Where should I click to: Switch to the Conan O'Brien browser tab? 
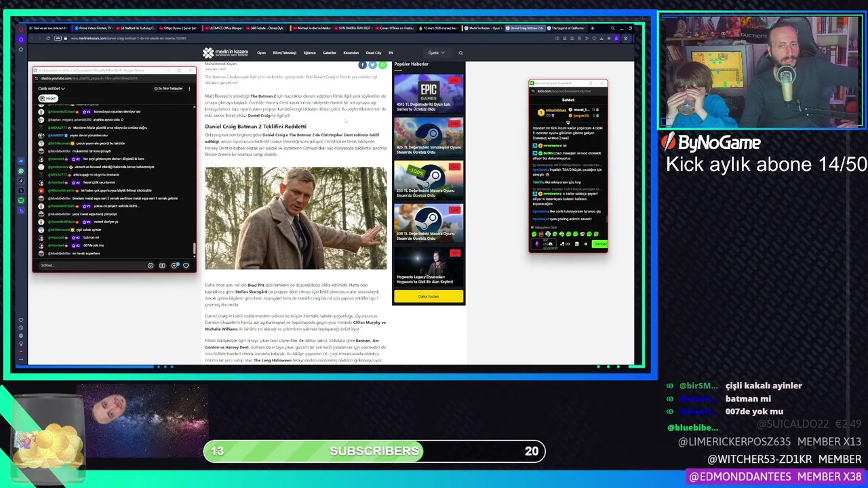395,28
